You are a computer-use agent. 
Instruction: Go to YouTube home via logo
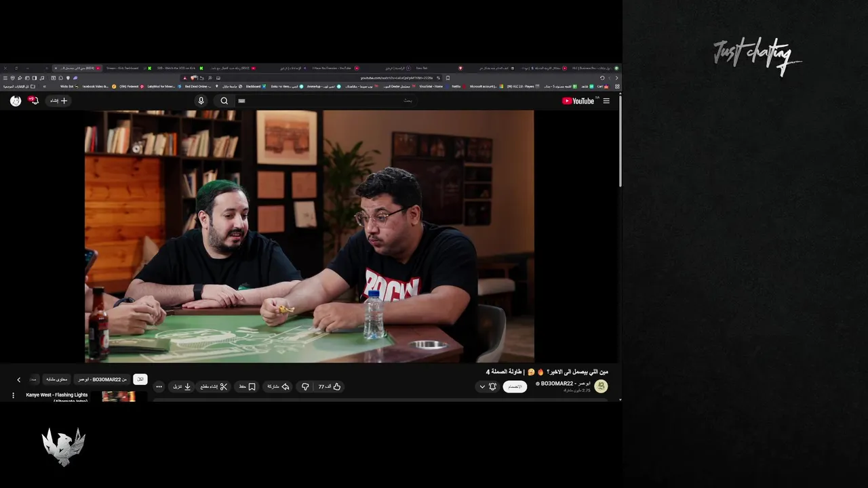[578, 101]
